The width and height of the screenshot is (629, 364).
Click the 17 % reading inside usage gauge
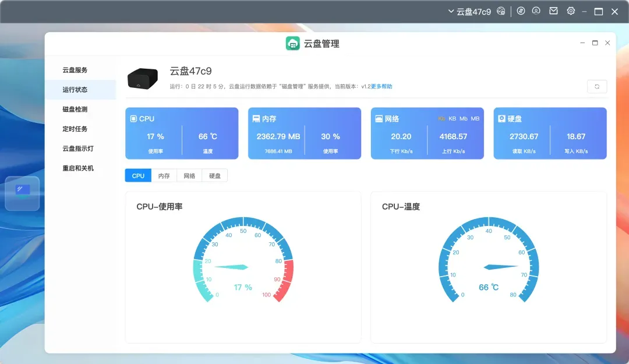243,288
